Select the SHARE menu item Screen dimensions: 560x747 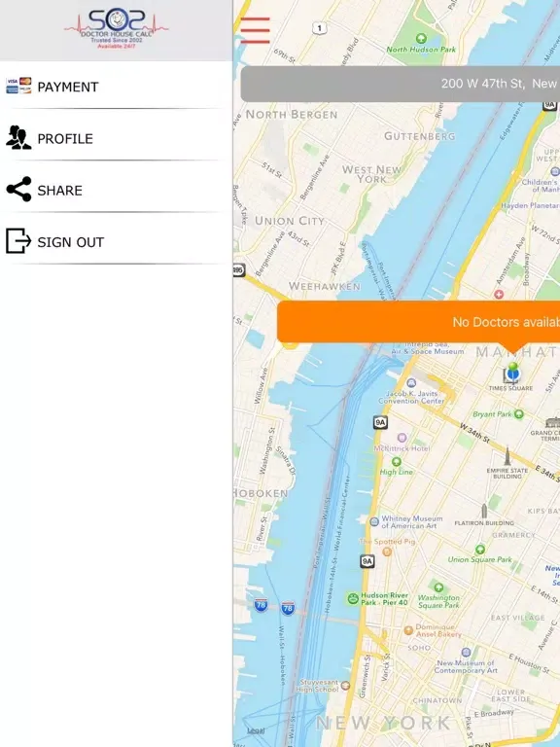click(117, 190)
